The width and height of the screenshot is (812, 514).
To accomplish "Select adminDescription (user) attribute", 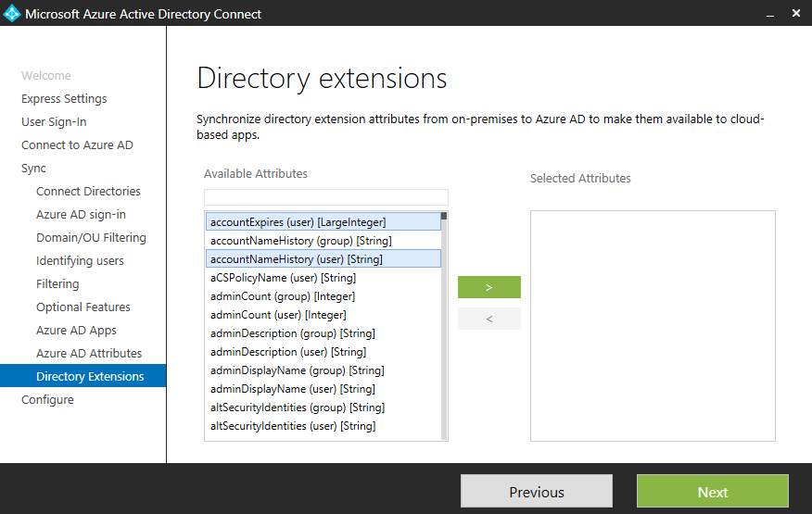I will 288,352.
